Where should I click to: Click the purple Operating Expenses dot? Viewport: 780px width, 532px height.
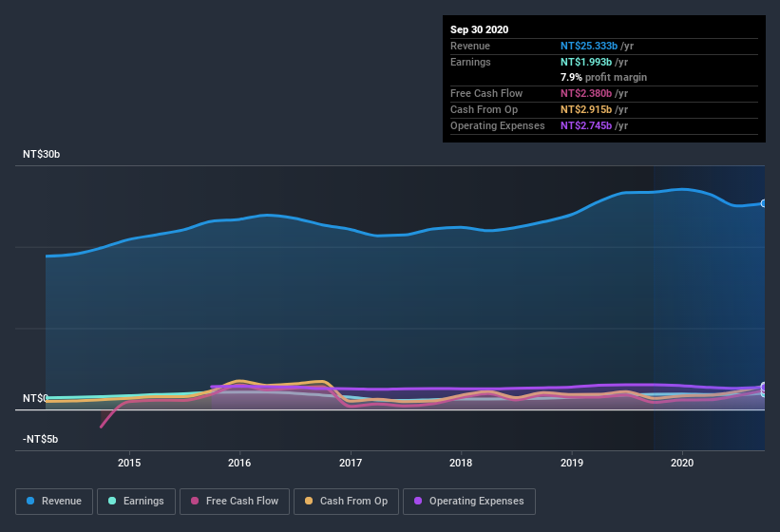coord(418,501)
